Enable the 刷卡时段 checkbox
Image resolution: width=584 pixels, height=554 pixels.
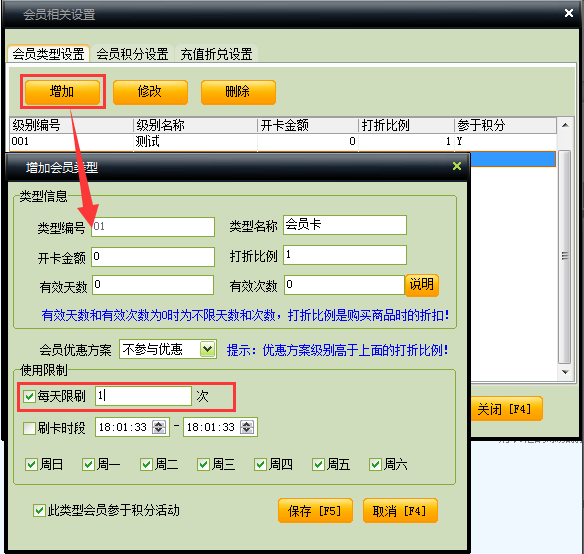click(x=29, y=428)
